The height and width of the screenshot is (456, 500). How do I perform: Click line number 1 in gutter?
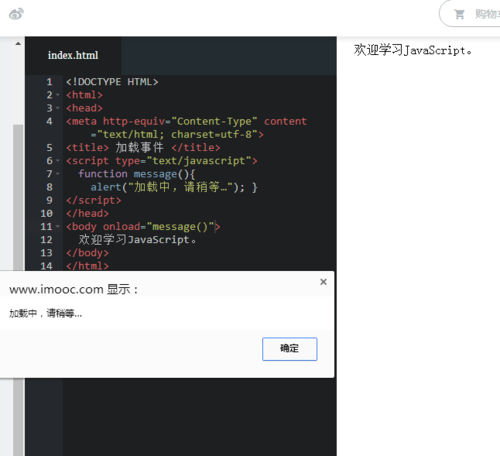[49, 82]
